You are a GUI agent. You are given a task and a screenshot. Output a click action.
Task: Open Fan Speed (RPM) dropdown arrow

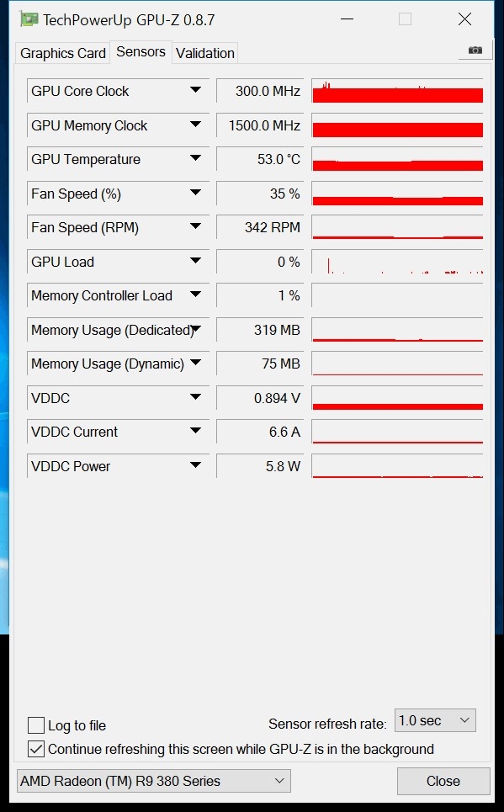point(195,226)
